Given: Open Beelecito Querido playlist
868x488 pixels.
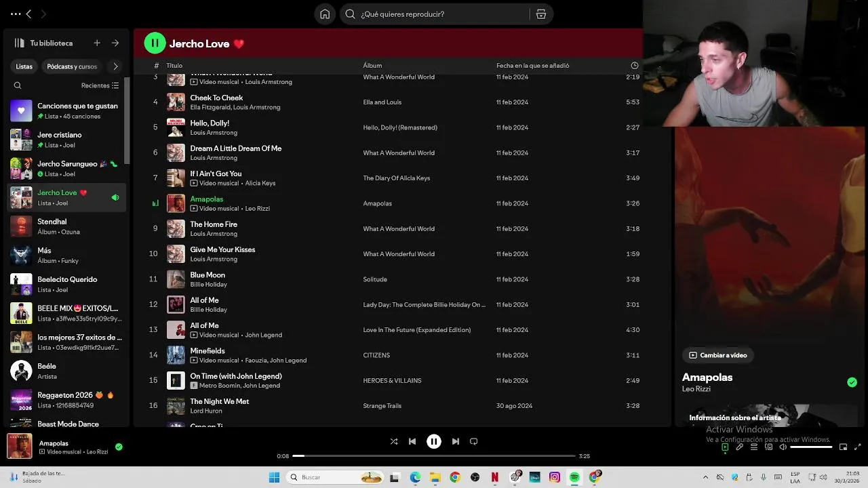Looking at the screenshot, I should click(x=66, y=284).
